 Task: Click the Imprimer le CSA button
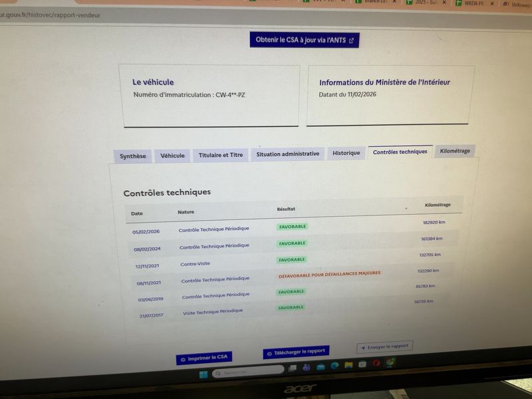pos(204,358)
